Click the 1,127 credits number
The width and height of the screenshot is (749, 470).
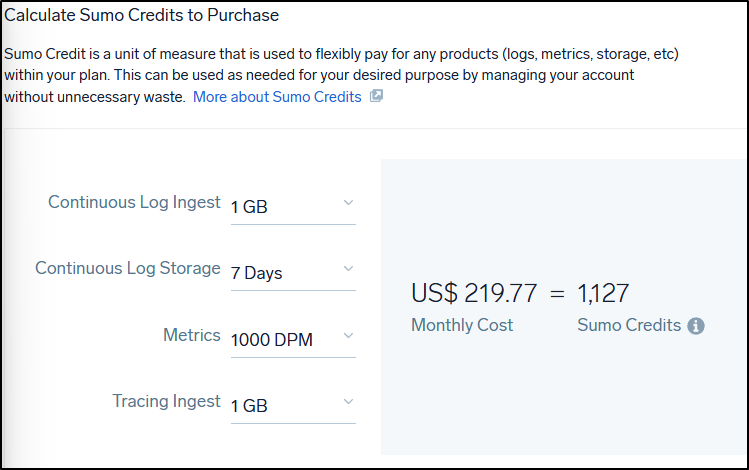603,293
